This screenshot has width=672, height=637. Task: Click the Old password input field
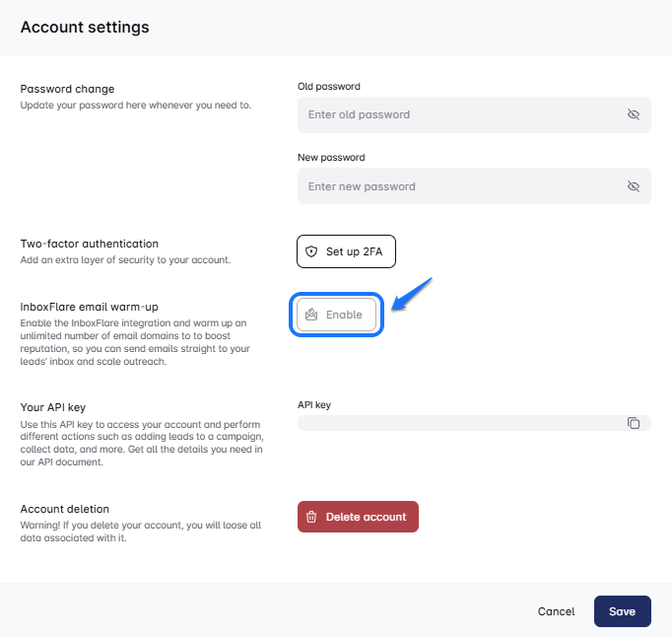(x=458, y=114)
